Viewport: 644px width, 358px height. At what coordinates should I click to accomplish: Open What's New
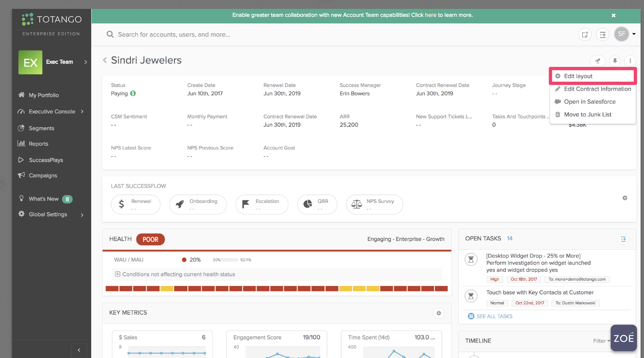(x=43, y=199)
